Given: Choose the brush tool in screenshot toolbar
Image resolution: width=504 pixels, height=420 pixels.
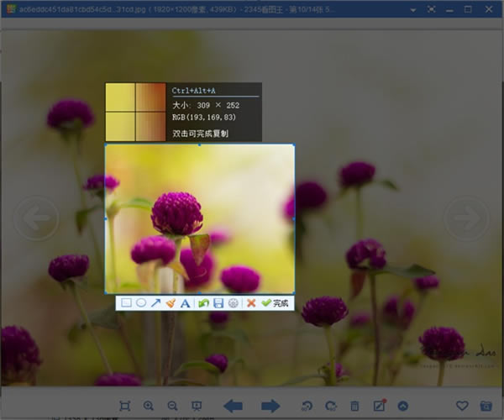Looking at the screenshot, I should 170,302.
